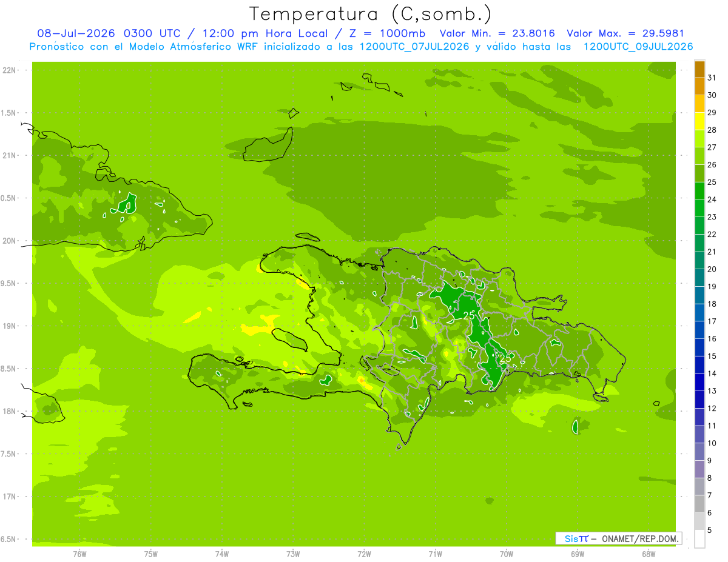Click the latitude axis label "18N"
The height and width of the screenshot is (562, 728).
9,411
